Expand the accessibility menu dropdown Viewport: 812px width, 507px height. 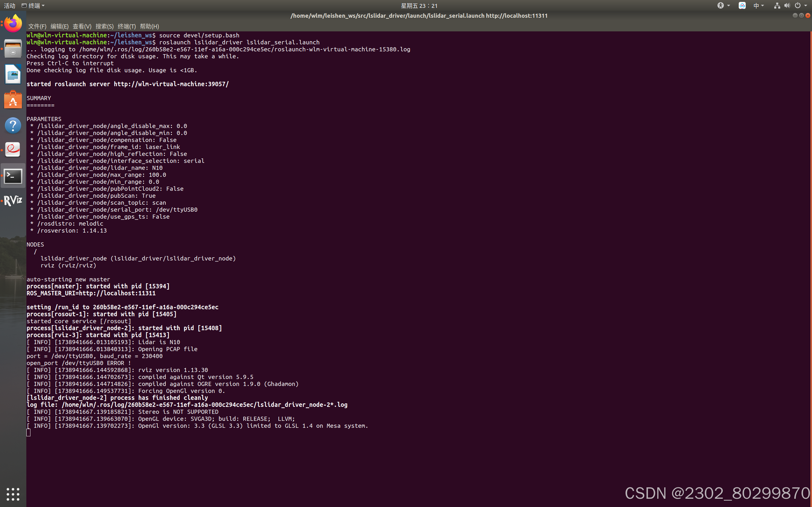click(723, 6)
